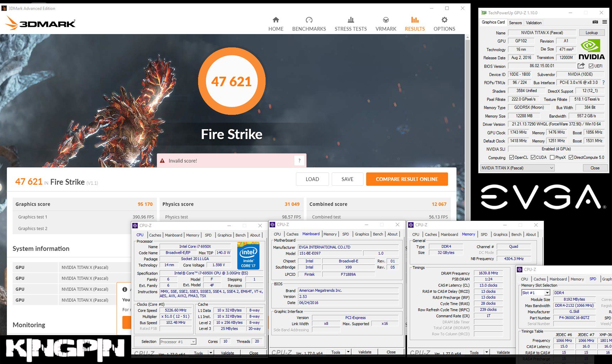Screen dimensions: 612x364
Task: Click the Intel Core i7 badge in CPU-Z
Action: click(248, 256)
